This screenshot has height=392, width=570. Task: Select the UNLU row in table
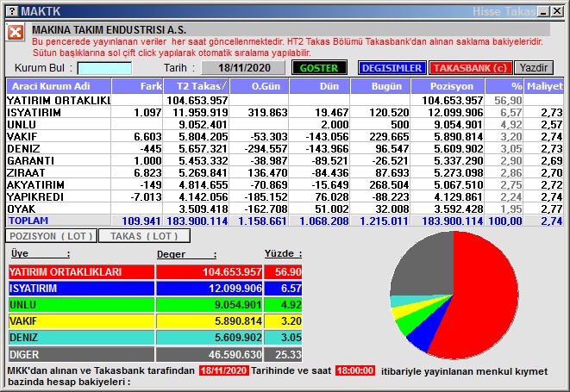[285, 125]
